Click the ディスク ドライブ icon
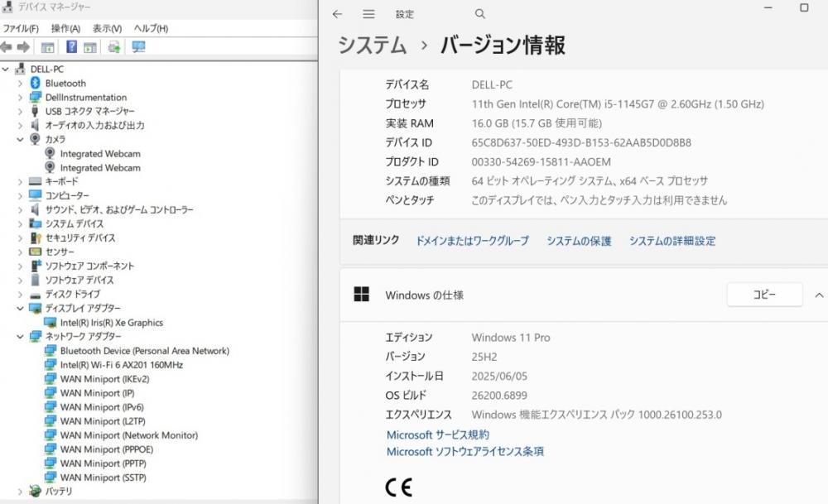The width and height of the screenshot is (828, 504). click(36, 295)
